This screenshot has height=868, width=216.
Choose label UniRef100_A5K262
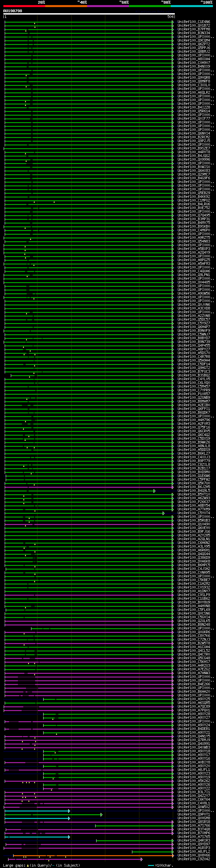click(194, 781)
